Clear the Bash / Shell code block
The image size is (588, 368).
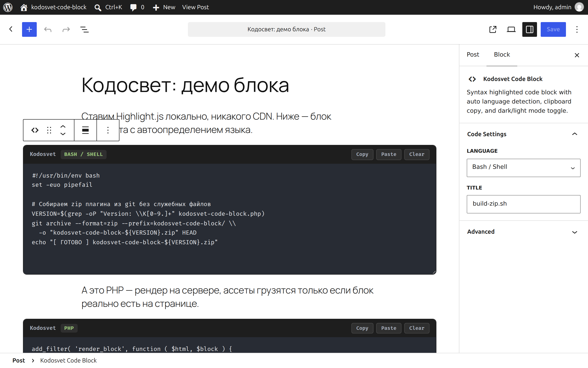[x=417, y=154]
